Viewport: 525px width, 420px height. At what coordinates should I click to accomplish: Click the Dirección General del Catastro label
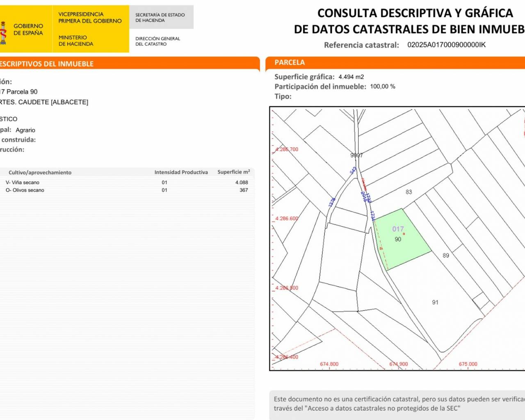[157, 41]
